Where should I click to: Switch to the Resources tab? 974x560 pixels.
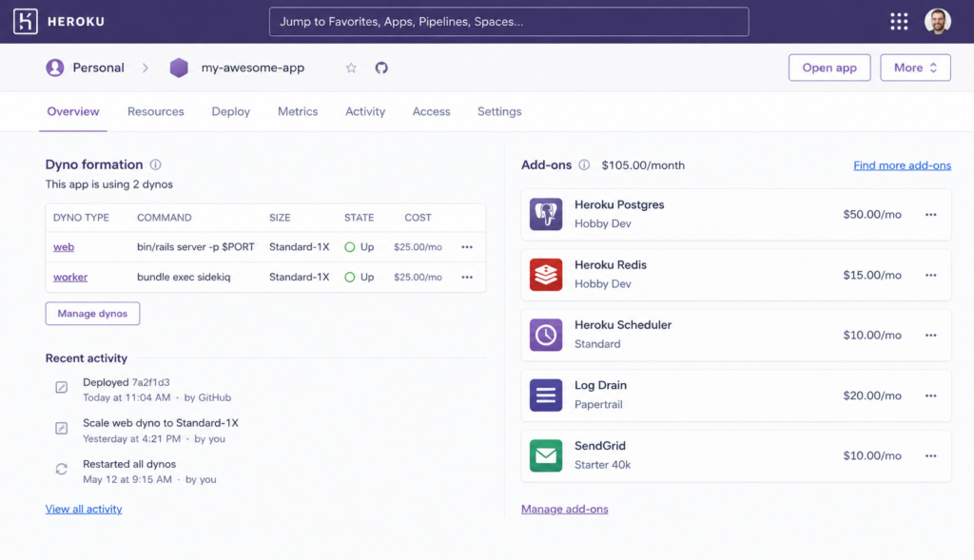click(156, 112)
